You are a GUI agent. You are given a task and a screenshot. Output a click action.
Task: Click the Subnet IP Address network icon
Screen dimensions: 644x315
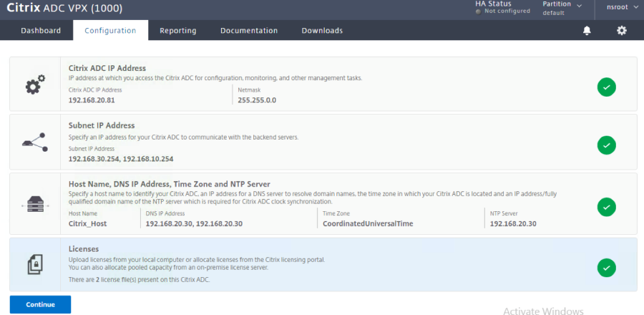pyautogui.click(x=35, y=142)
